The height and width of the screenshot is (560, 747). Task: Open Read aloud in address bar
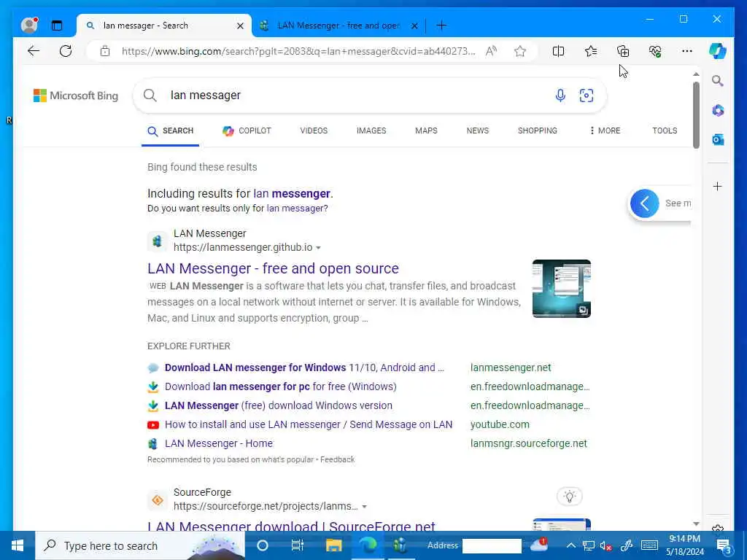point(491,51)
